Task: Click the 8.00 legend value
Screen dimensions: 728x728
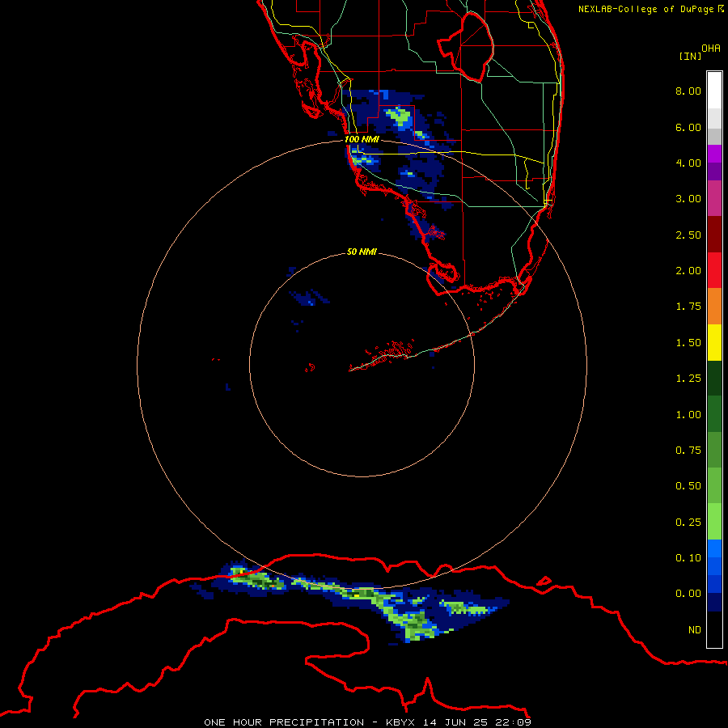Action: click(x=688, y=91)
